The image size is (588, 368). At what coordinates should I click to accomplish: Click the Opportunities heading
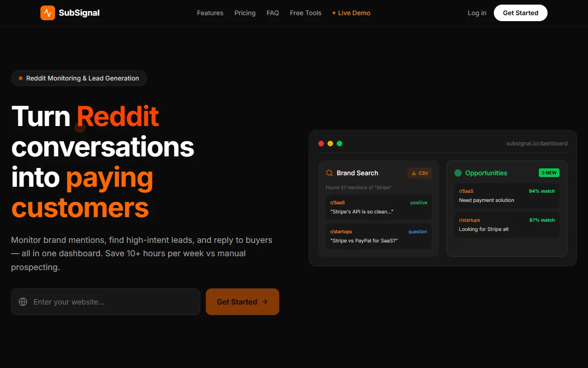(x=486, y=173)
